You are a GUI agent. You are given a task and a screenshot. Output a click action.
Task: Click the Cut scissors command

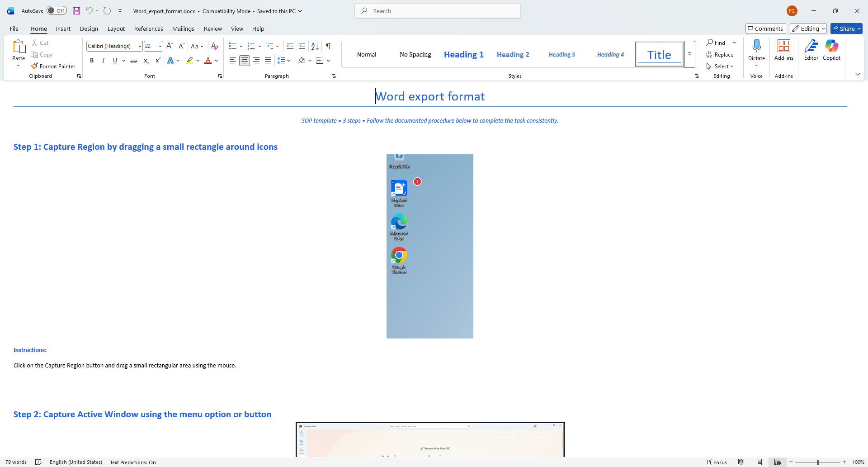[40, 43]
